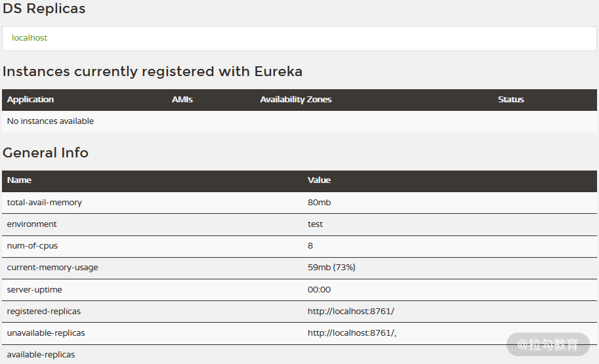
Task: Click the 80mb memory value
Action: pyautogui.click(x=319, y=203)
